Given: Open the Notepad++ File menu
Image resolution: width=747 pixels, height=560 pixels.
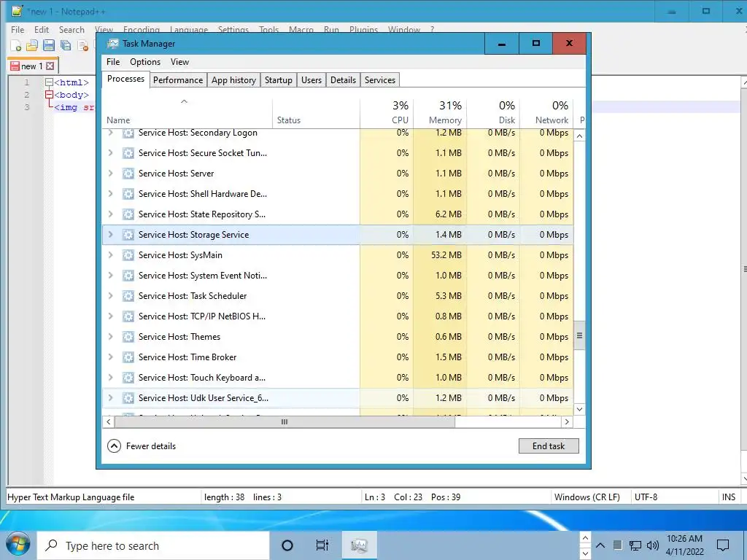Looking at the screenshot, I should 18,29.
